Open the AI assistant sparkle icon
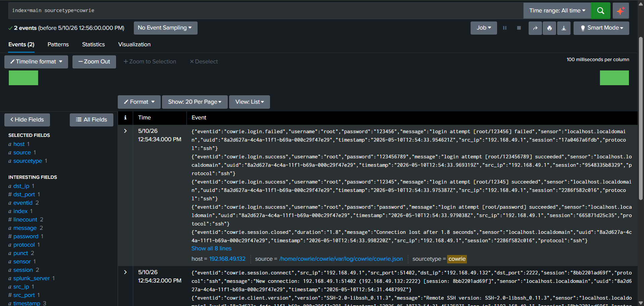The image size is (644, 306). point(621,11)
